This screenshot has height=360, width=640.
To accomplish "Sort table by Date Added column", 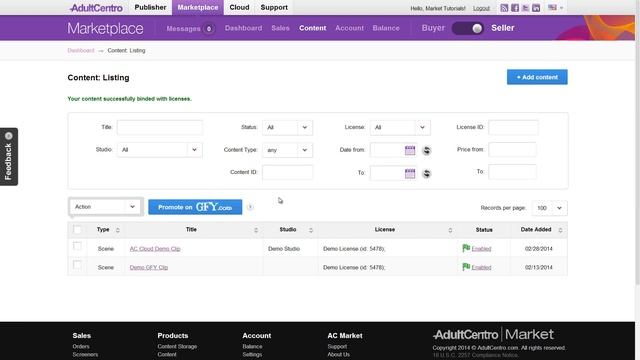I will point(560,230).
